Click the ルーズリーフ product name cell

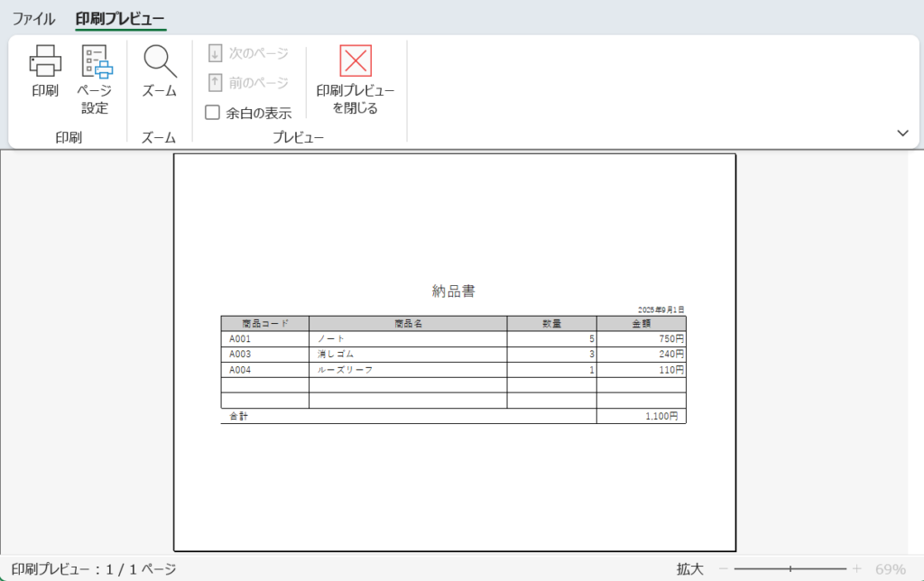(x=408, y=370)
